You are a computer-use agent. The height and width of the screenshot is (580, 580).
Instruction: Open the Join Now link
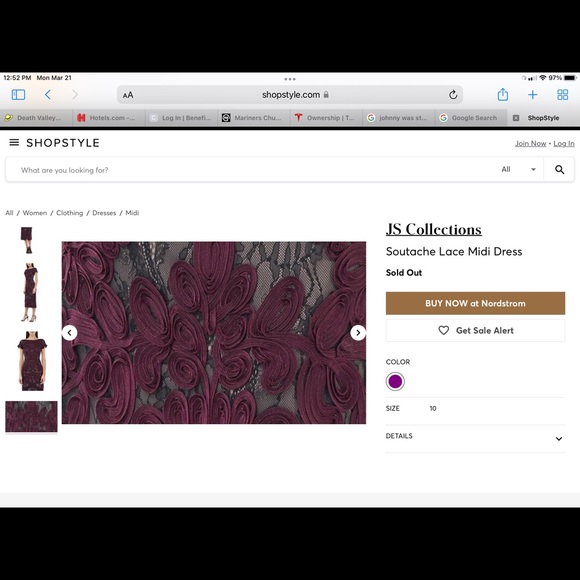pyautogui.click(x=530, y=143)
